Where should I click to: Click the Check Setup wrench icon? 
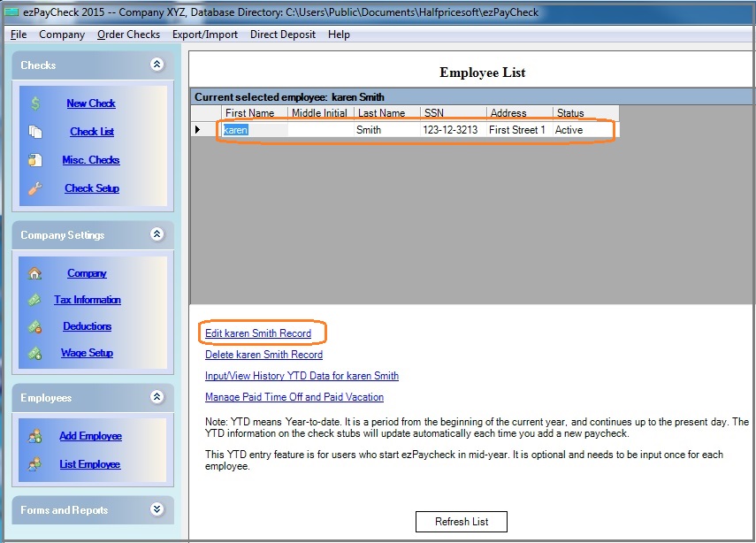(37, 187)
